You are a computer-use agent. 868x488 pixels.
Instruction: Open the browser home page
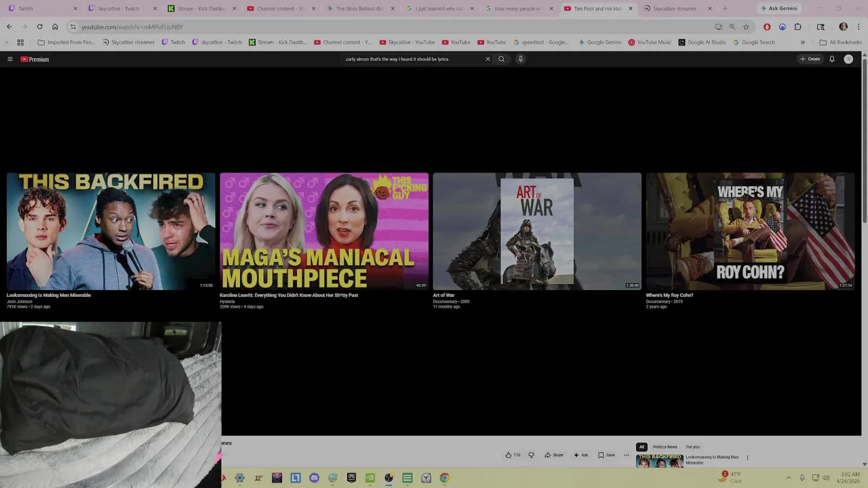point(55,26)
